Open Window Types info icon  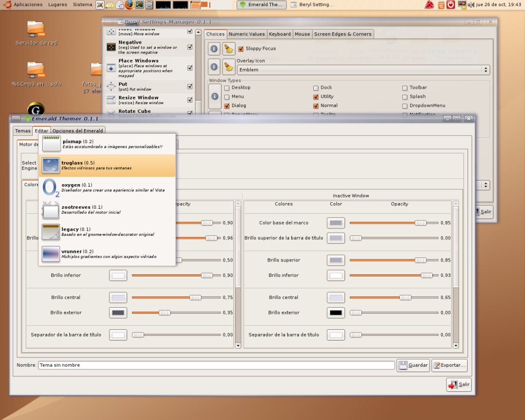[215, 96]
